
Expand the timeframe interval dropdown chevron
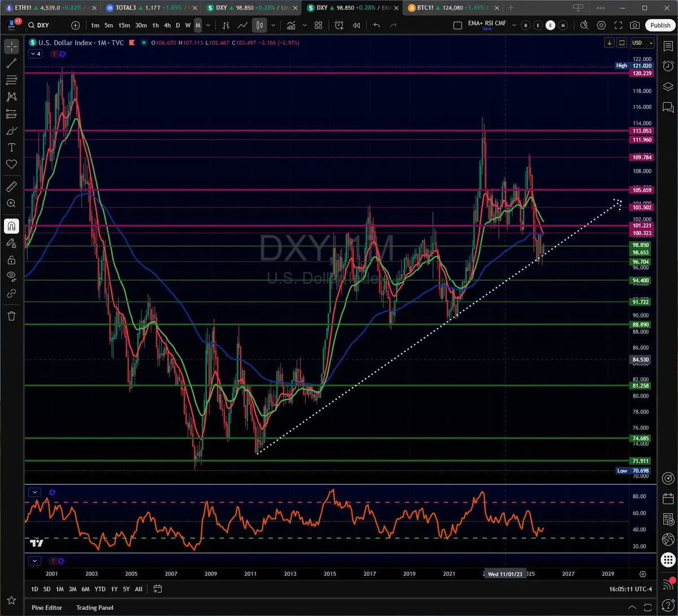coord(209,25)
